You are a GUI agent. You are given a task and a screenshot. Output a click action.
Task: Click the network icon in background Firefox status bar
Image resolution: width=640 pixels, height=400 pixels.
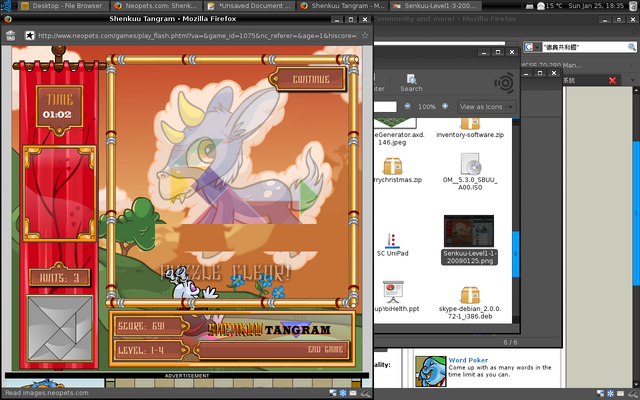pyautogui.click(x=600, y=393)
